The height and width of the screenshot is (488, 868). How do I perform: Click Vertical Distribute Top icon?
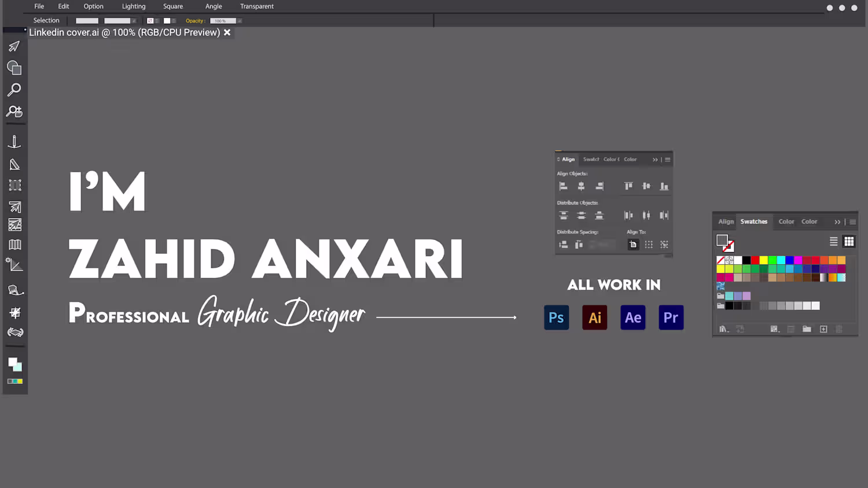pos(563,215)
